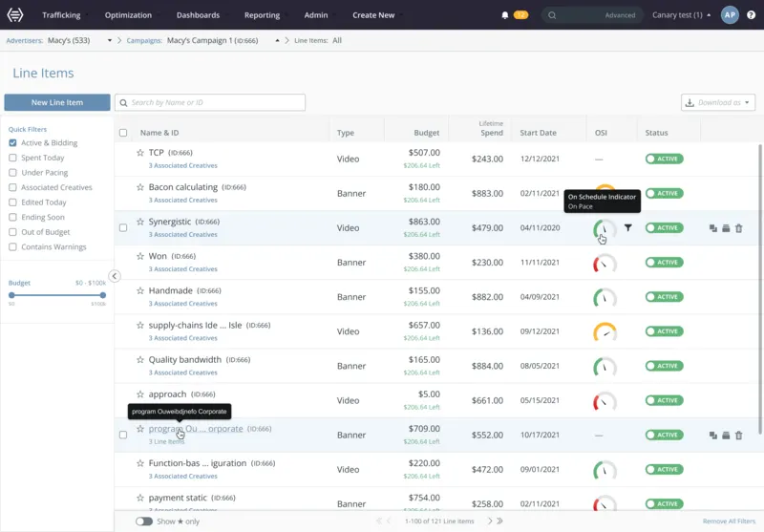Star the supply-chains line item
This screenshot has width=764, height=532.
140,325
